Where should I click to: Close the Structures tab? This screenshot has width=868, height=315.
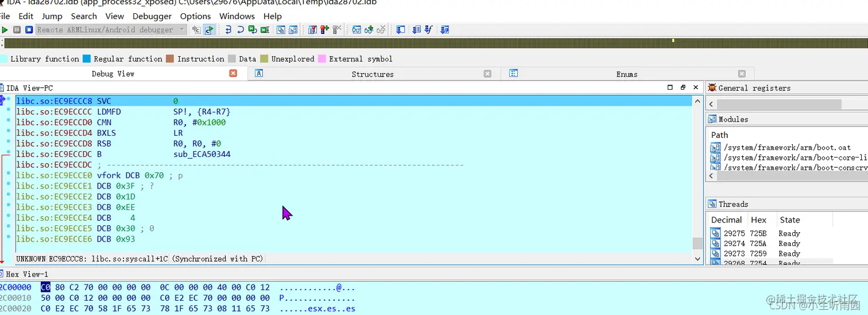click(x=487, y=74)
